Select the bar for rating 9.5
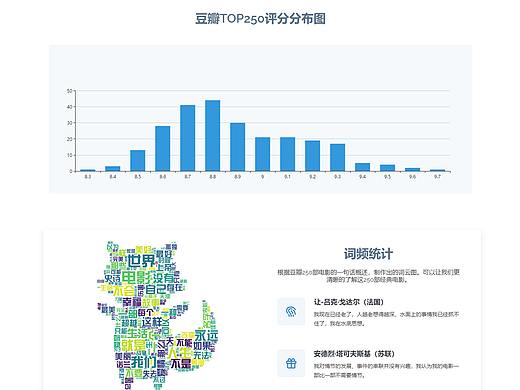 [387, 168]
